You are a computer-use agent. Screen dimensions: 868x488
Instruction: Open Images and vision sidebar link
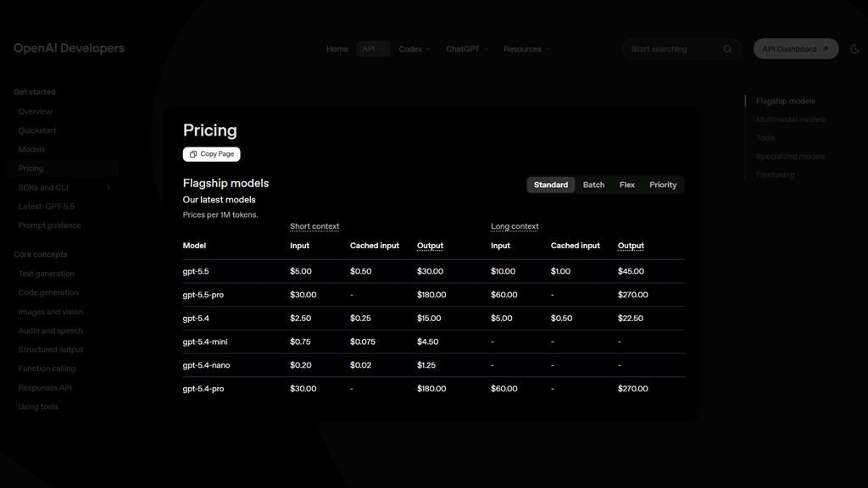pos(50,312)
